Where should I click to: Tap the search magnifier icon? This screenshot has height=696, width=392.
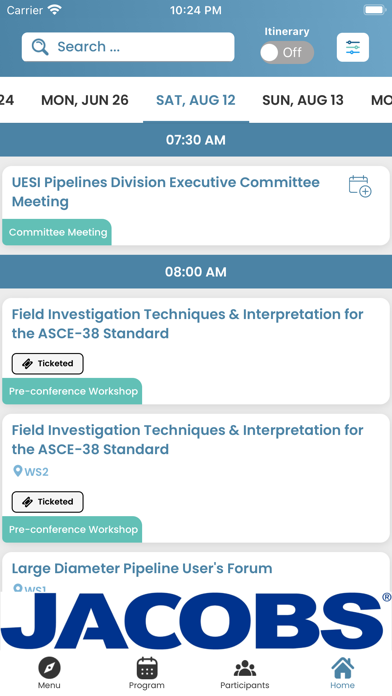pos(40,47)
